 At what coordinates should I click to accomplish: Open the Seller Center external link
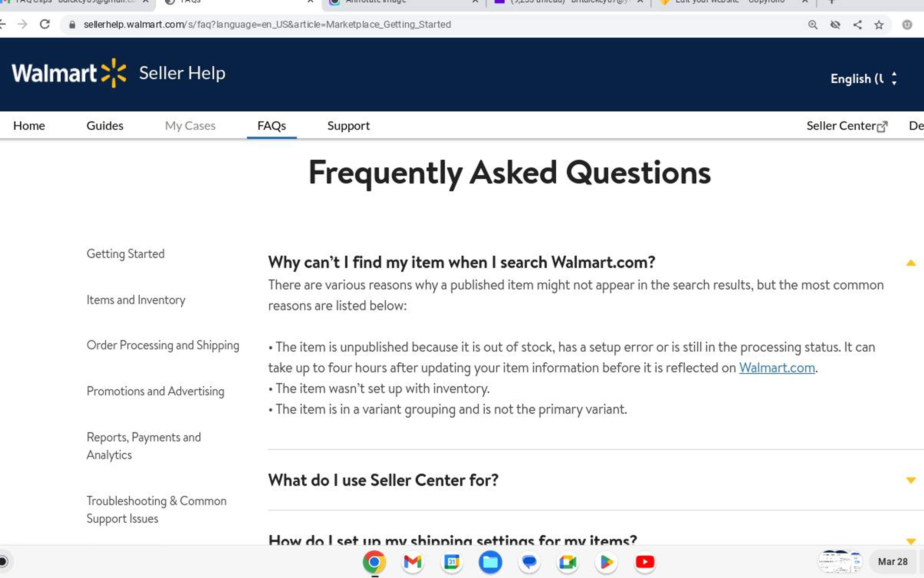[847, 126]
